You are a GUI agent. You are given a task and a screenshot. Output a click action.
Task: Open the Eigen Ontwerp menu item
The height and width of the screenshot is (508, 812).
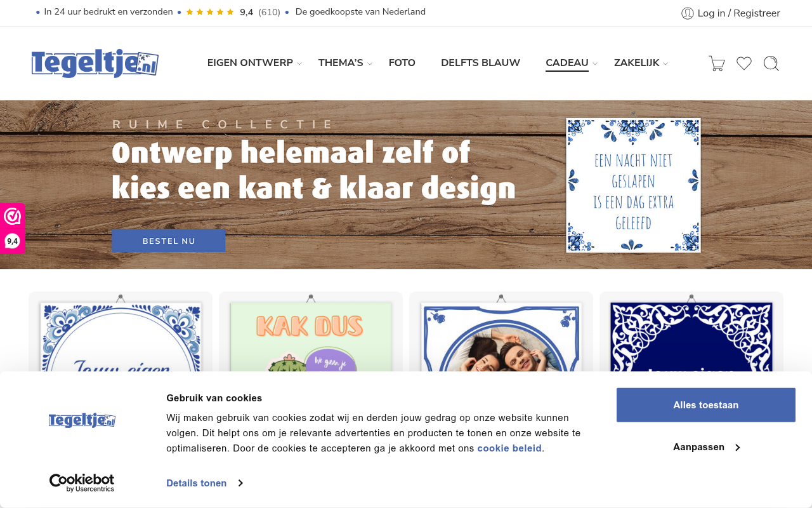(x=250, y=63)
